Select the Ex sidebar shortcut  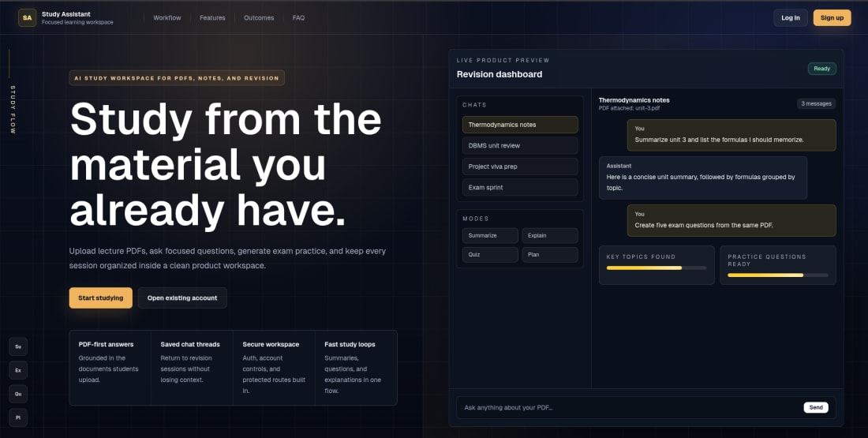(18, 370)
